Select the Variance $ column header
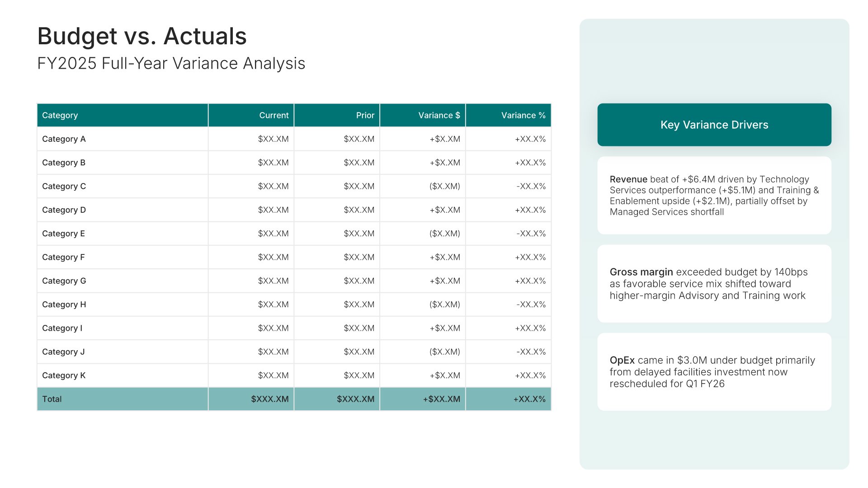This screenshot has height=488, width=868. [439, 115]
